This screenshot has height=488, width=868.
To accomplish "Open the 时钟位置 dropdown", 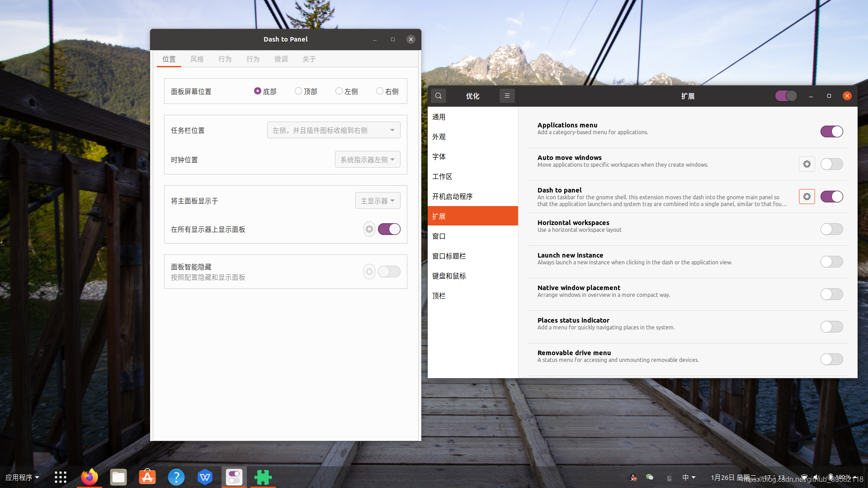I will tap(367, 160).
